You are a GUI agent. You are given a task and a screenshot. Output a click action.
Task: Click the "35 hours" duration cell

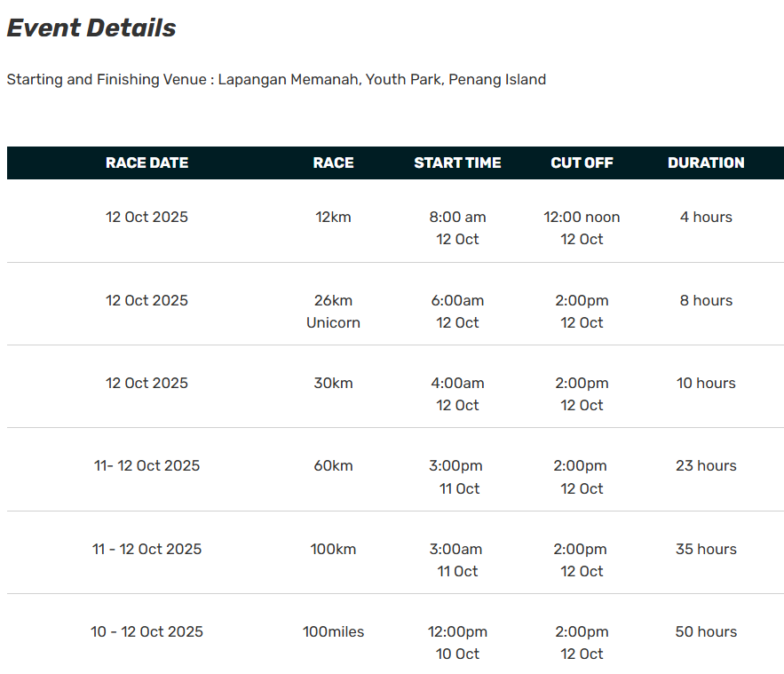point(706,550)
